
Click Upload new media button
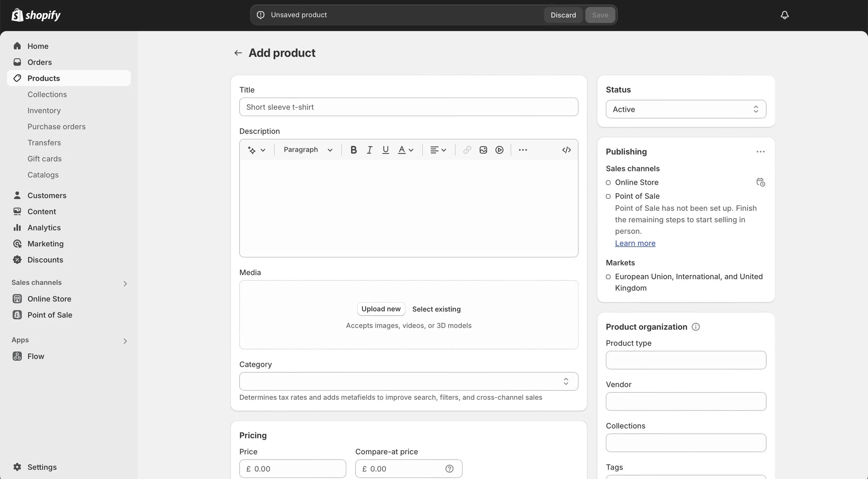pos(381,309)
